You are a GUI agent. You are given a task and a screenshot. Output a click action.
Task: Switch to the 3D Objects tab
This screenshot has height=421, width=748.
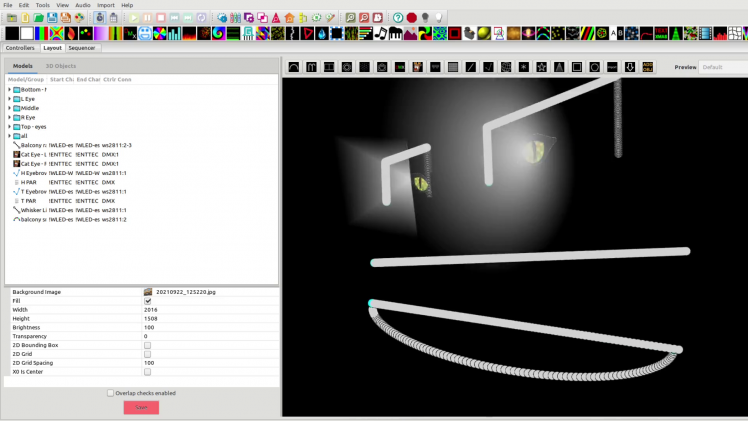[61, 66]
